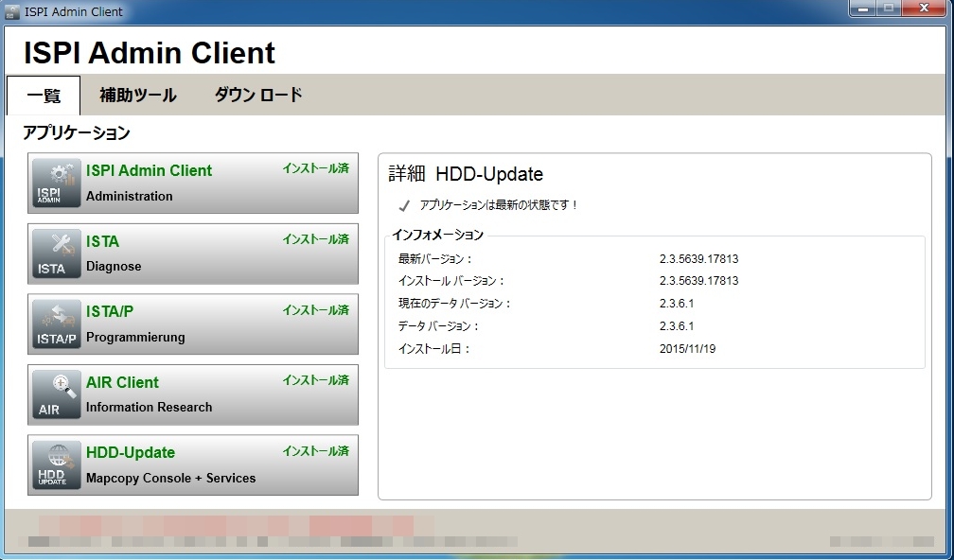
Task: Click the up-to-date checkmark icon
Action: 404,206
